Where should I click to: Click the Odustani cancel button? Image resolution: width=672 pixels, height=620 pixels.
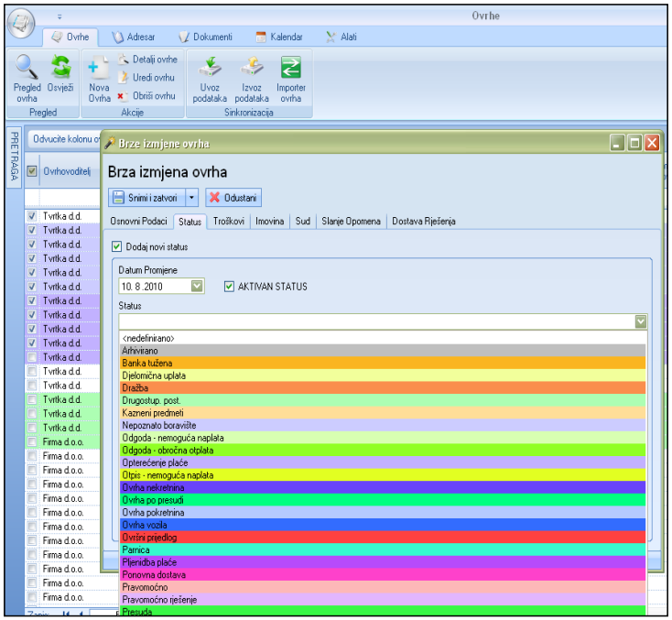233,197
